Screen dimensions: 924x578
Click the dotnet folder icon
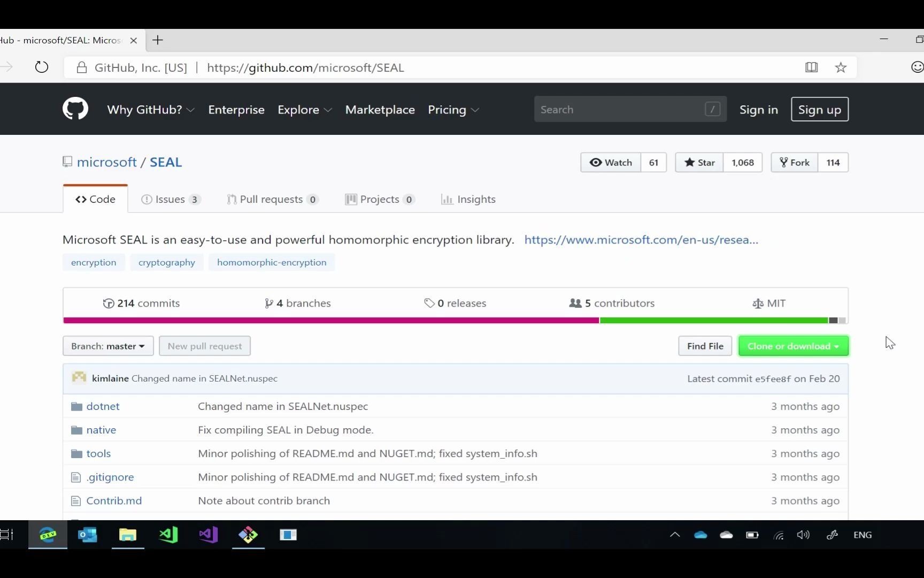(76, 406)
